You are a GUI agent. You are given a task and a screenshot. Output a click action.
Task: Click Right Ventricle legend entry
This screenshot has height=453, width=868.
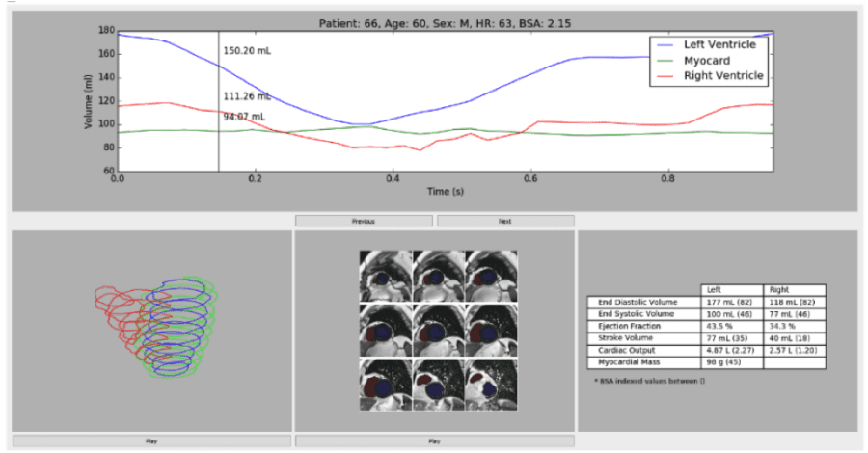tap(710, 76)
